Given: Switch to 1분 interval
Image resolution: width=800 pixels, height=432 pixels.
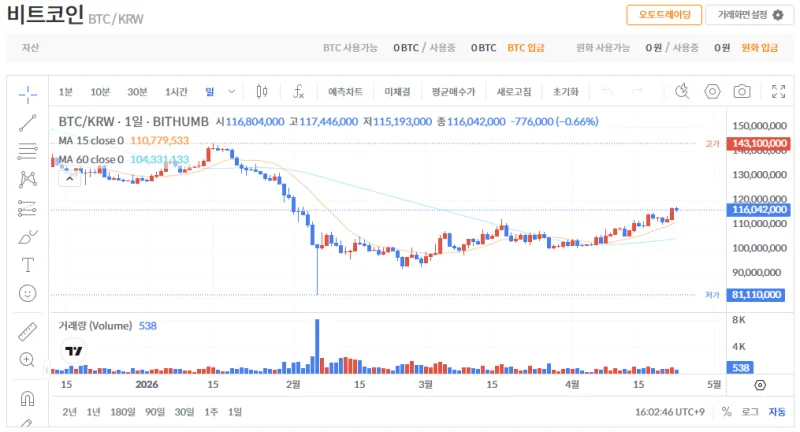Looking at the screenshot, I should 66,92.
